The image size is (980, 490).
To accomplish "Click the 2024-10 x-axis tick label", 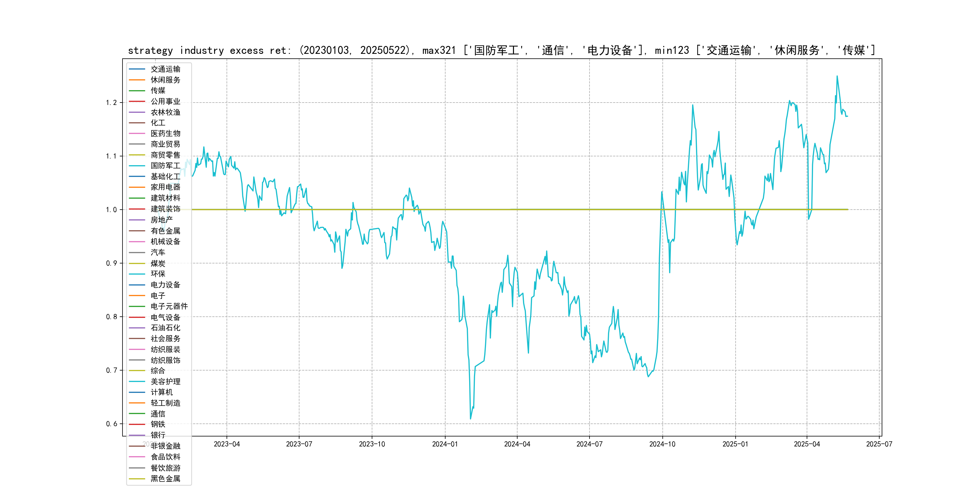I will pos(662,444).
